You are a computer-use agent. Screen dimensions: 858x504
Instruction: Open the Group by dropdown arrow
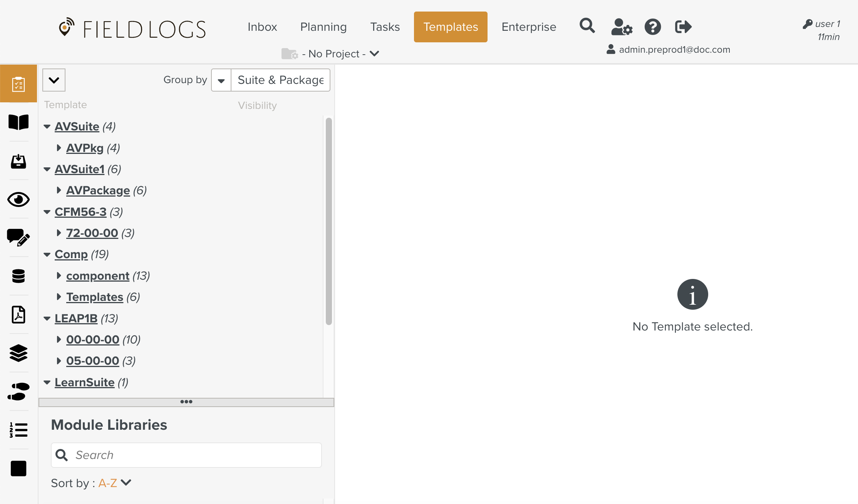221,80
